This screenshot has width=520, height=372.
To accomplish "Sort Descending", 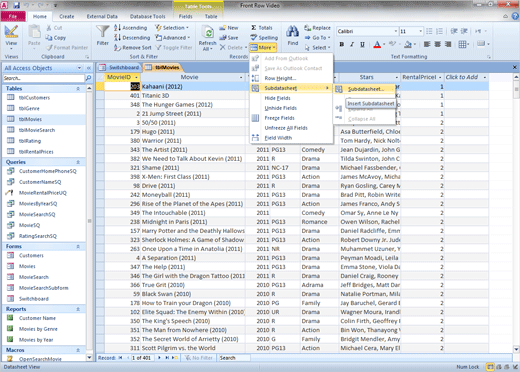I will coord(132,38).
